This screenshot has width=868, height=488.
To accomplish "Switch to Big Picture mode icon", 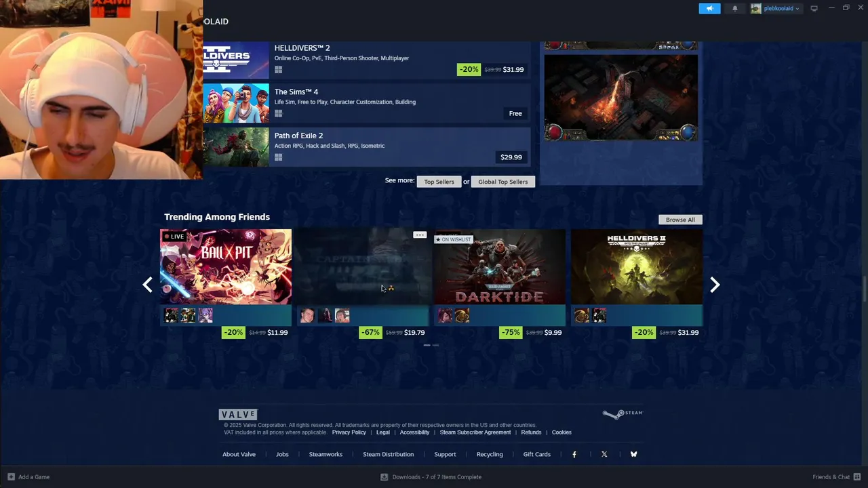I will tap(814, 8).
